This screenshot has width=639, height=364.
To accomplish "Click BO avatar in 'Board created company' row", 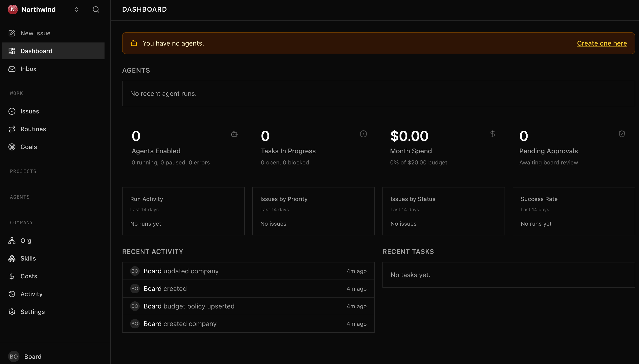I will (135, 323).
